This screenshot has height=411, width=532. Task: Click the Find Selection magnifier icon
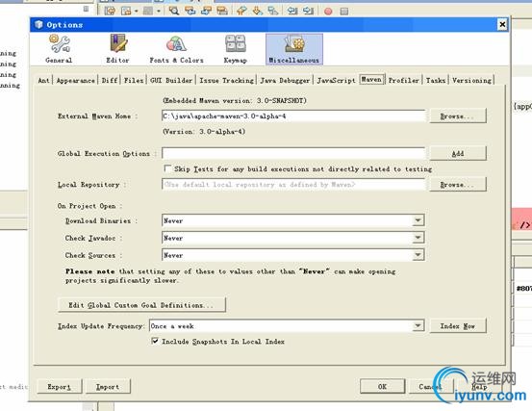pyautogui.click(x=174, y=11)
